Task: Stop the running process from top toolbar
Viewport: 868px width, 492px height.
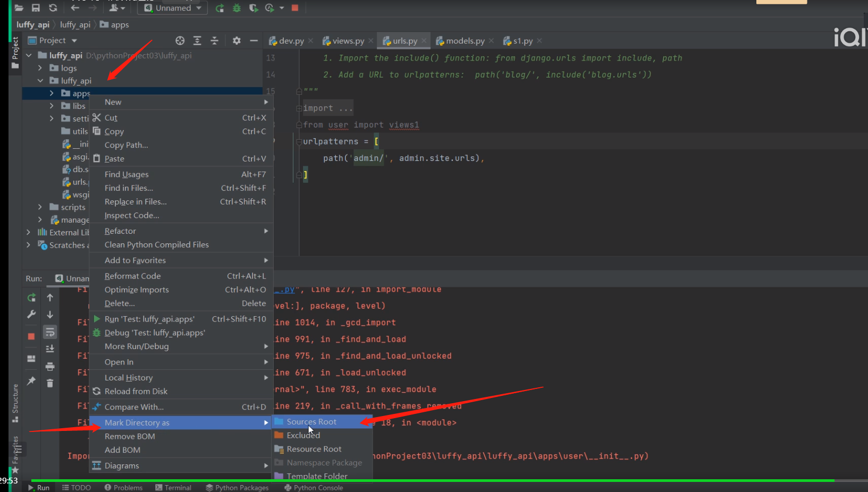Action: pos(295,8)
